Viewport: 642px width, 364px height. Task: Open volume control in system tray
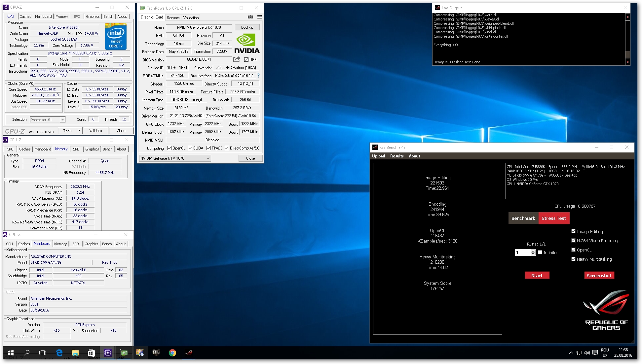click(x=587, y=353)
